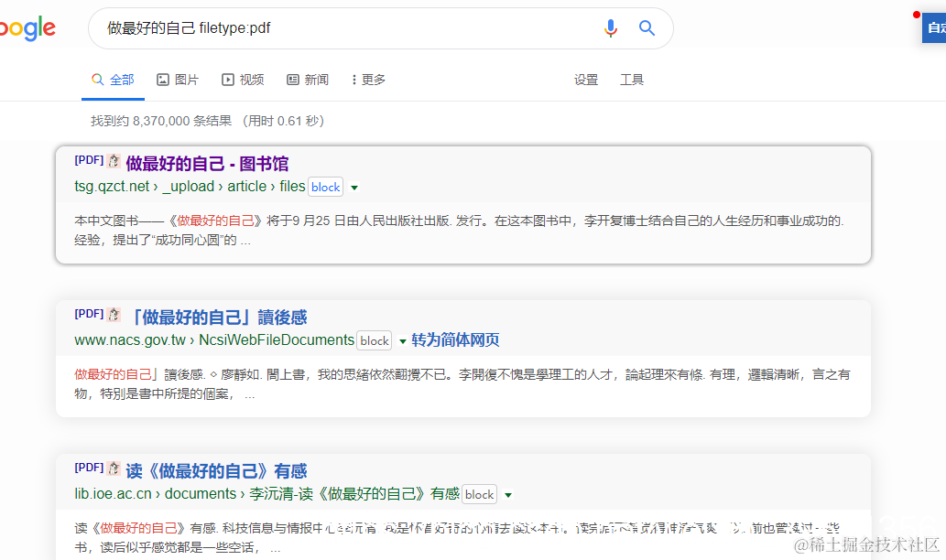Click the blue magnifier search icon
Viewport: 946px width, 560px height.
point(647,28)
